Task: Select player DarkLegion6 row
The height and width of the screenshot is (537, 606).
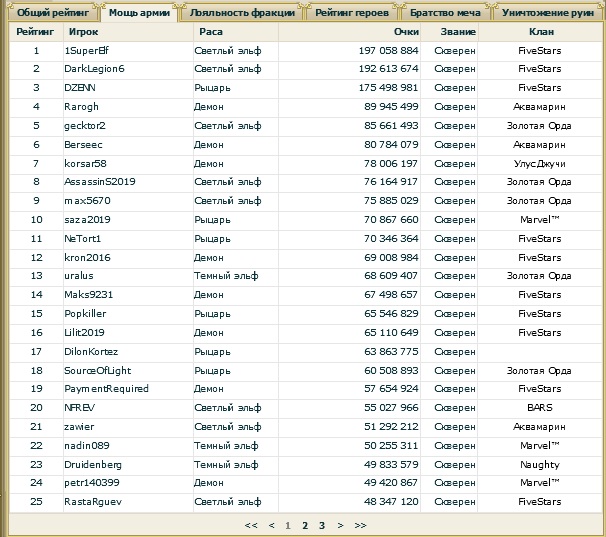Action: point(94,69)
